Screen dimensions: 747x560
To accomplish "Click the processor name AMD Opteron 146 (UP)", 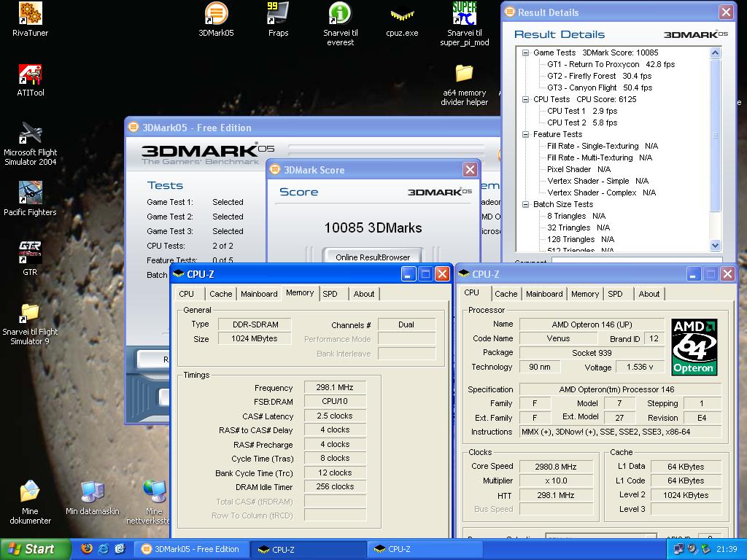I will tap(591, 324).
